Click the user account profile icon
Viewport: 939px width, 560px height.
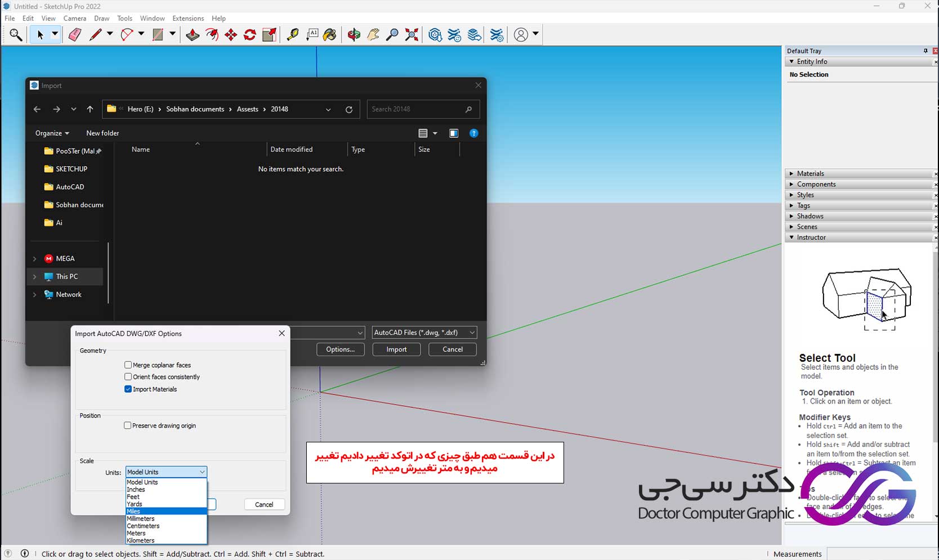521,35
